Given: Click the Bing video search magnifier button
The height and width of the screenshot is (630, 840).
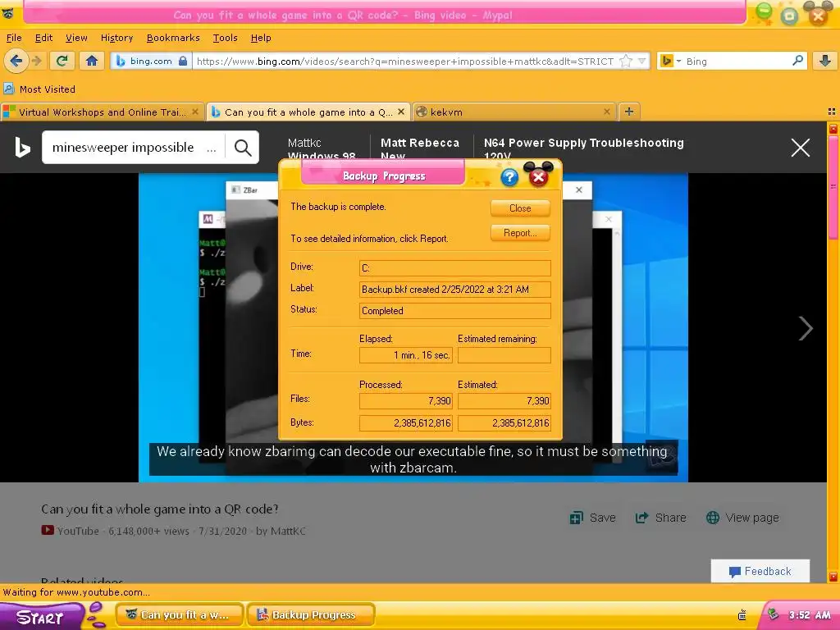Looking at the screenshot, I should click(243, 148).
